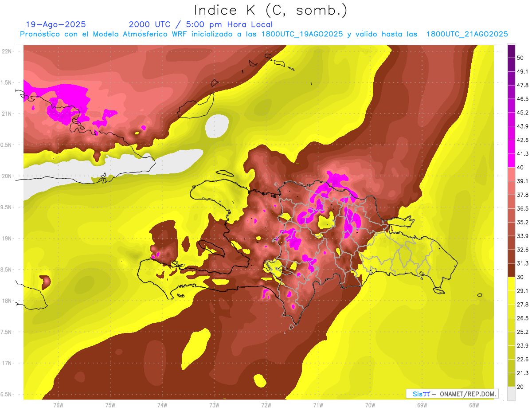Click the '1800UTC_21AGO2025' valid-until time
532x411 pixels.
point(467,34)
